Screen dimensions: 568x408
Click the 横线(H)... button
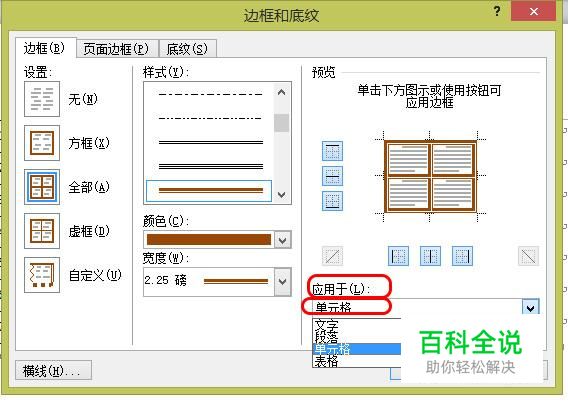pyautogui.click(x=54, y=370)
